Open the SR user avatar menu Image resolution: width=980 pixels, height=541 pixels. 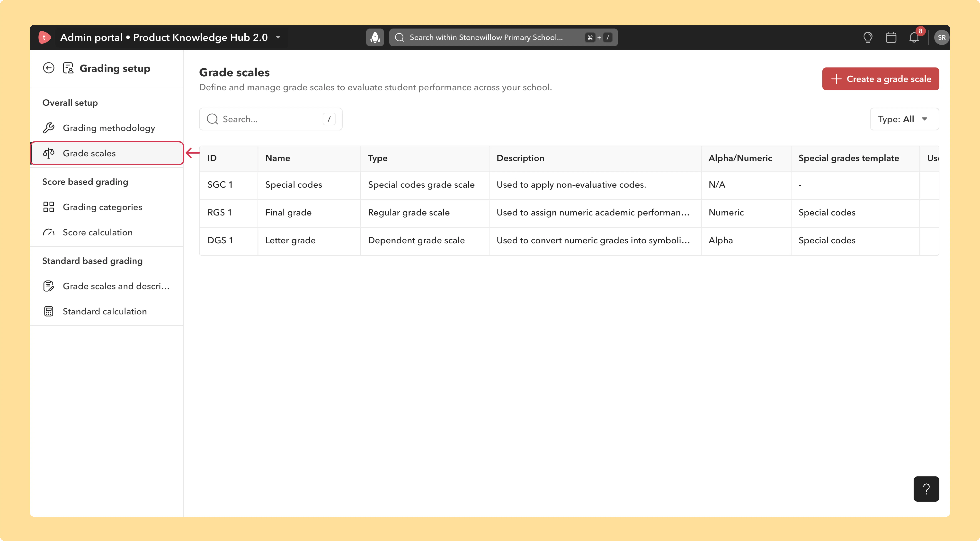(942, 37)
